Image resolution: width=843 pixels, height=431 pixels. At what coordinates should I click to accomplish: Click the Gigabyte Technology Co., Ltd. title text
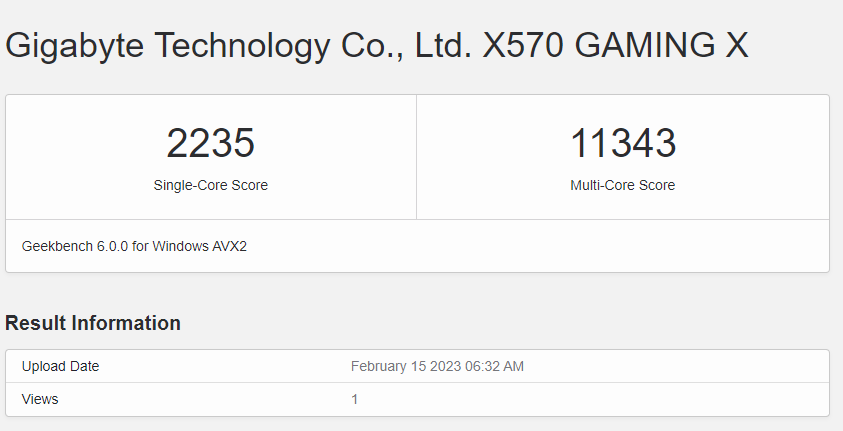tap(240, 47)
